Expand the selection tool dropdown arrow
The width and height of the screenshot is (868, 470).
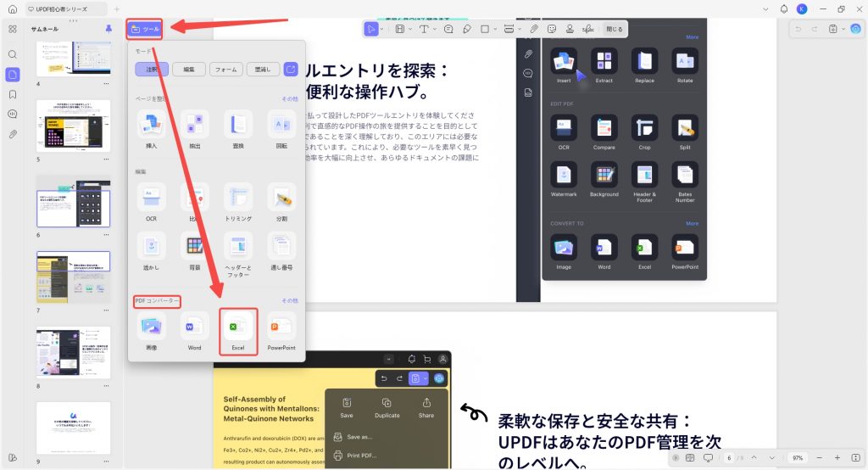[x=382, y=29]
